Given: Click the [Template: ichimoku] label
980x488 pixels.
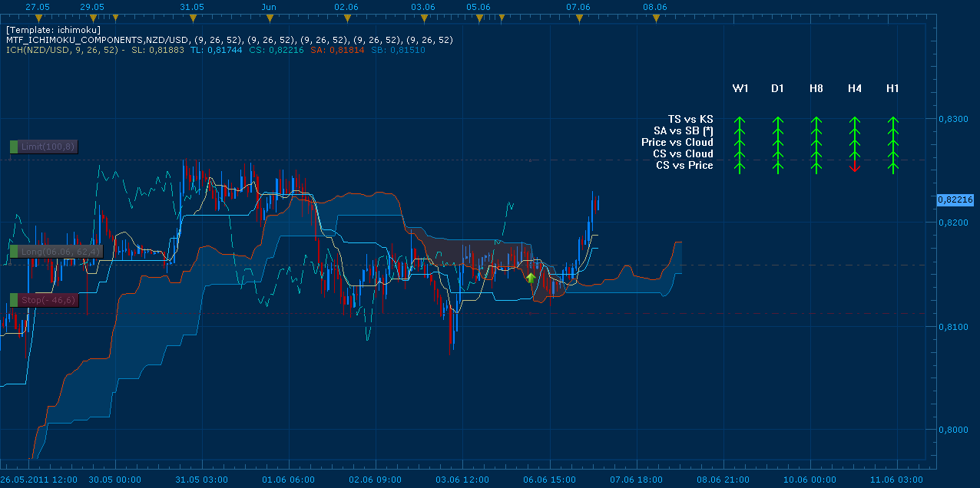Looking at the screenshot, I should pos(53,29).
